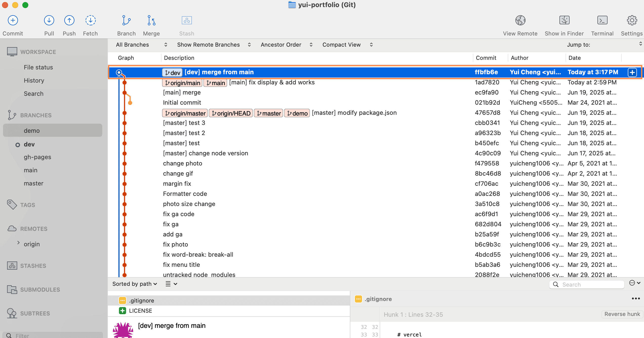Click the Commit toolbar icon
Viewport: 644px width, 338px height.
point(13,21)
